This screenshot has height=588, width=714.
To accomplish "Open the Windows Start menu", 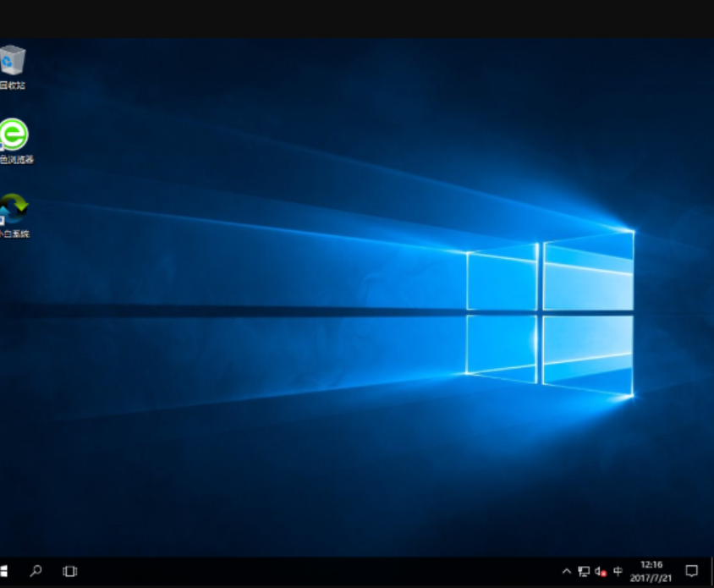I will [x=3, y=571].
